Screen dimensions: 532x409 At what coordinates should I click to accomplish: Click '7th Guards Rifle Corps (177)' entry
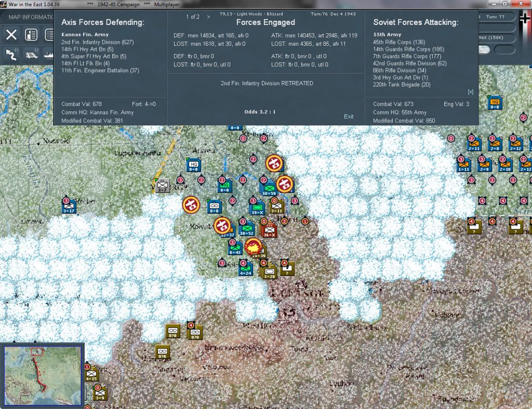[407, 56]
